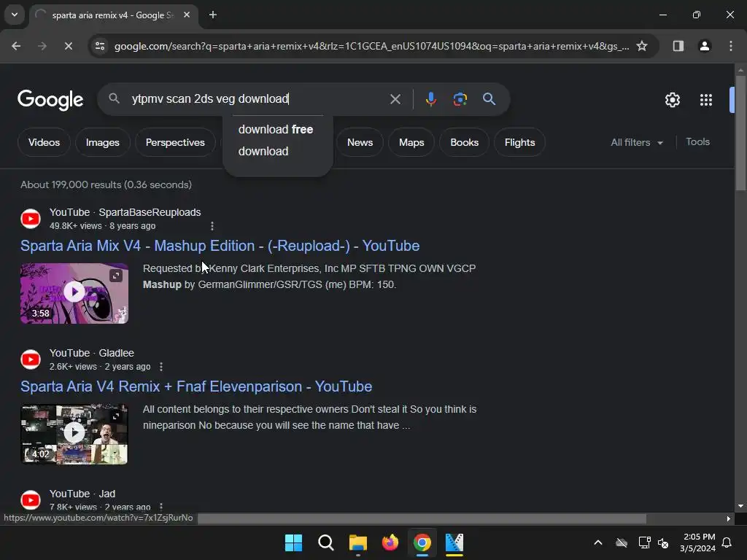Click YouTube icon of Jad result
Screen dimensions: 747x560
(31, 500)
